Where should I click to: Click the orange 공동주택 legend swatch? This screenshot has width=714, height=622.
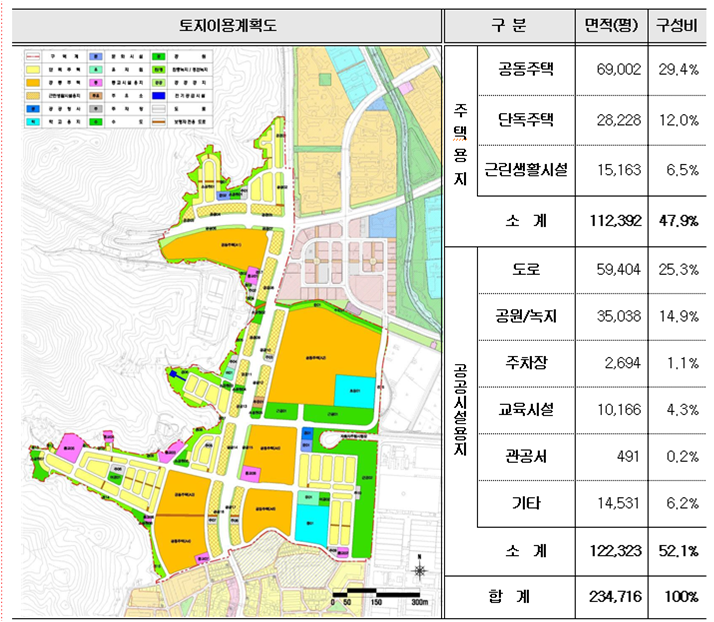33,83
